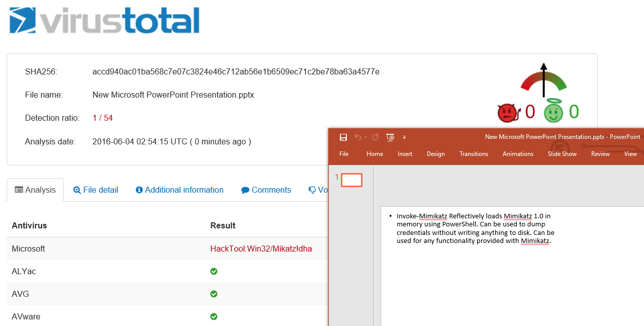Screen dimensions: 644x326
Task: Click the ALYac antivirus name
Action: pyautogui.click(x=24, y=271)
